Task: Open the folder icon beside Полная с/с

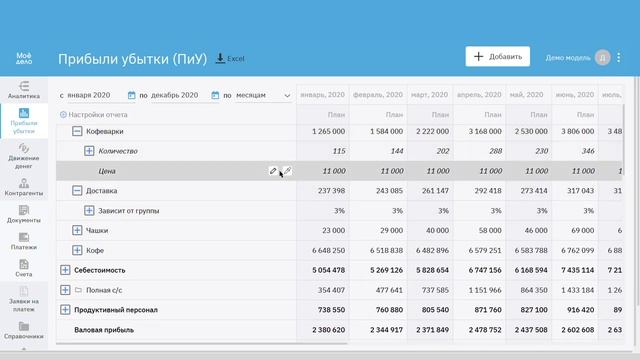Action: coord(78,290)
